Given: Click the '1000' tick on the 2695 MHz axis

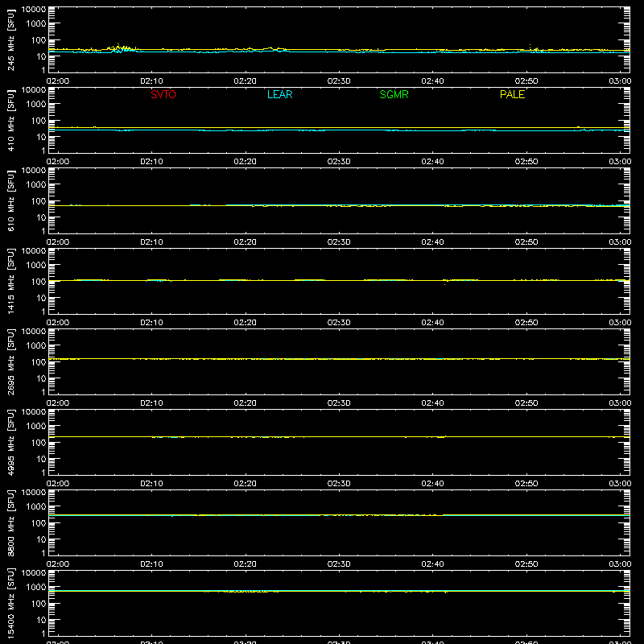Looking at the screenshot, I should click(36, 346).
